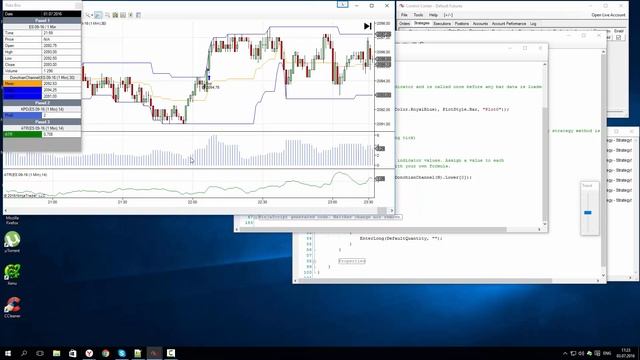Viewport: 640px width, 360px height.
Task: Click the front code editor's vertical scrollbar
Action: pos(544,163)
